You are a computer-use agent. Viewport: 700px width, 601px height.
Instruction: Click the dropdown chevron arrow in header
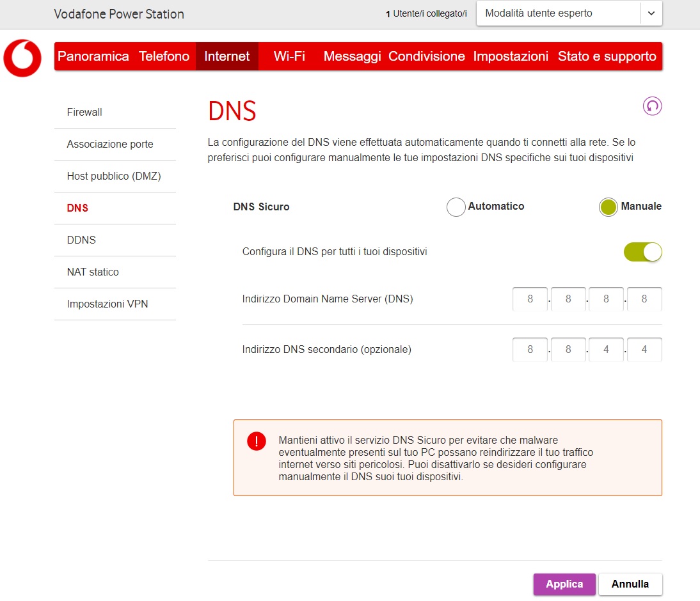[x=651, y=13]
